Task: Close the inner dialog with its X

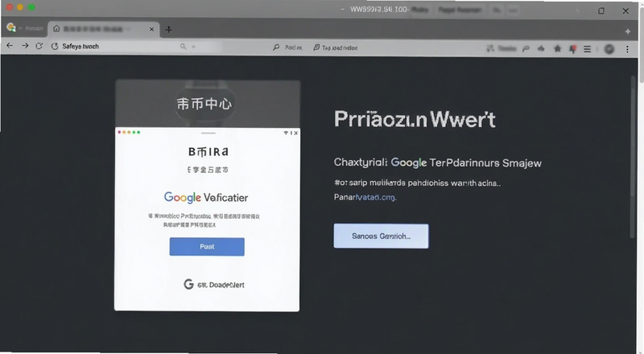Action: point(296,133)
